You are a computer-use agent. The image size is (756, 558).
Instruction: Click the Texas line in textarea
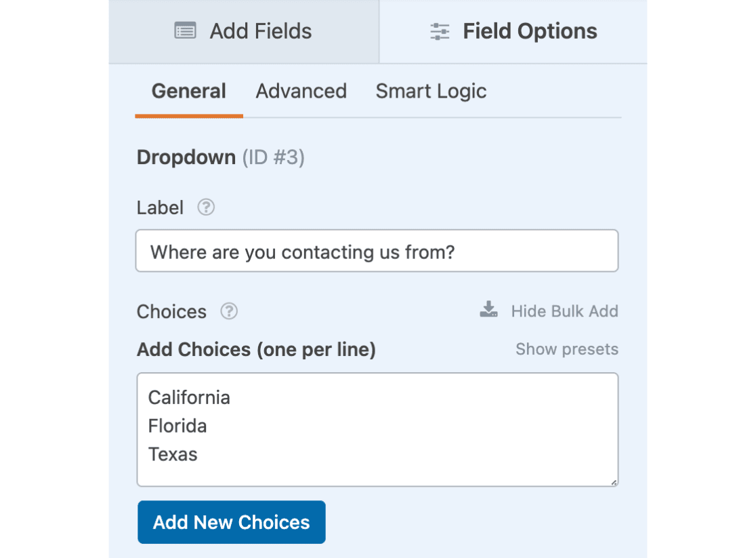173,455
